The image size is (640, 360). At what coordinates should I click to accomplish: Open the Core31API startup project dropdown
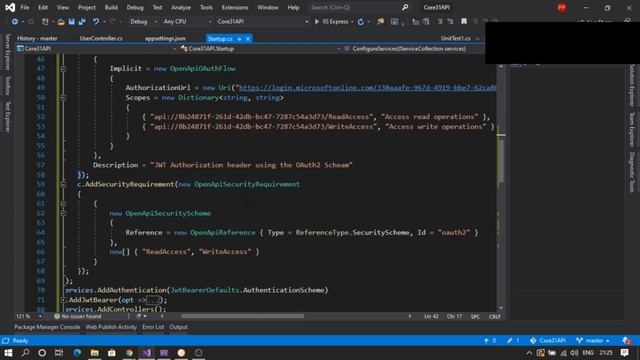(262, 22)
